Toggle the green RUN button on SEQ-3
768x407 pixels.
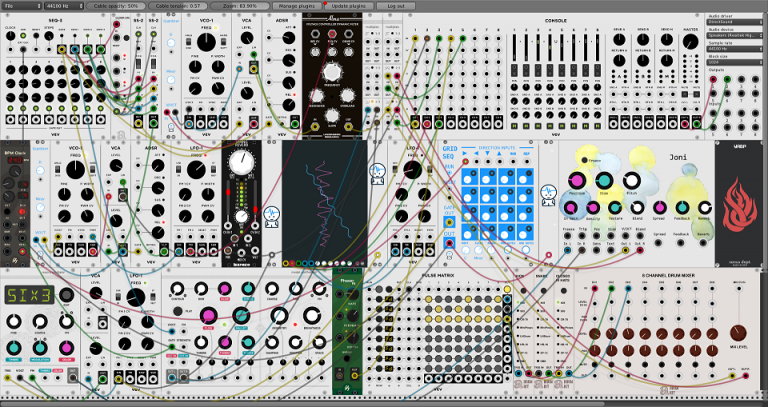point(23,36)
